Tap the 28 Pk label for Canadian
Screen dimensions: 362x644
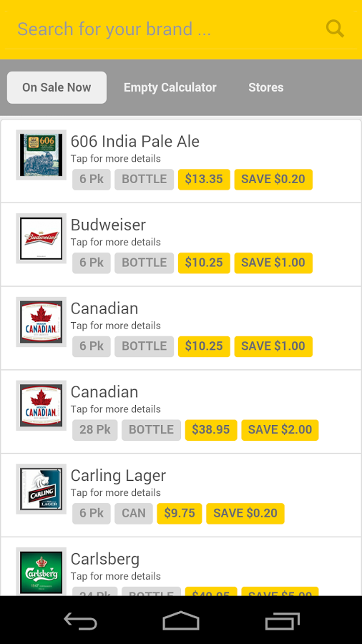(x=95, y=429)
